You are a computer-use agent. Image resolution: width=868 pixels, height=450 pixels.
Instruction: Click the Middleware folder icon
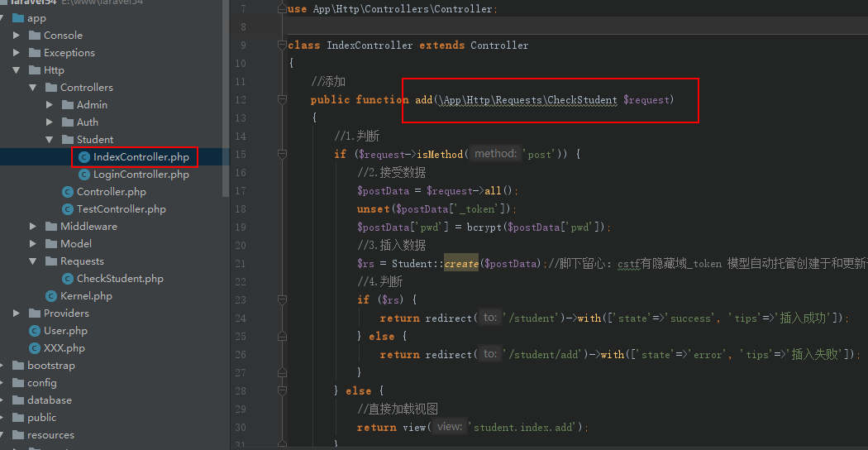(51, 227)
